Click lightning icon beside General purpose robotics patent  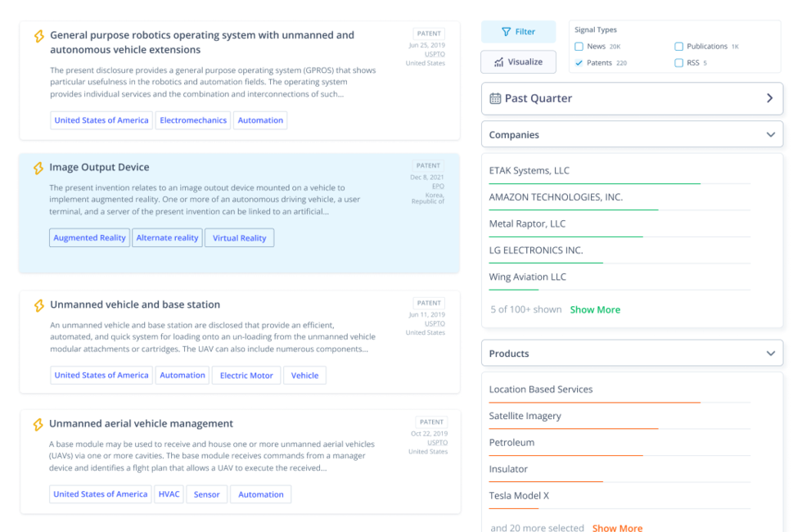(39, 36)
